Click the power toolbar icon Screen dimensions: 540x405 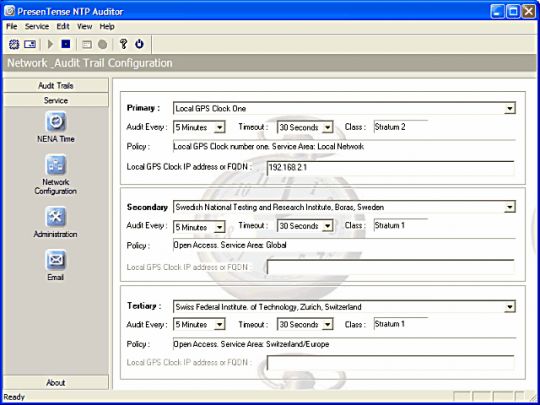tap(139, 44)
